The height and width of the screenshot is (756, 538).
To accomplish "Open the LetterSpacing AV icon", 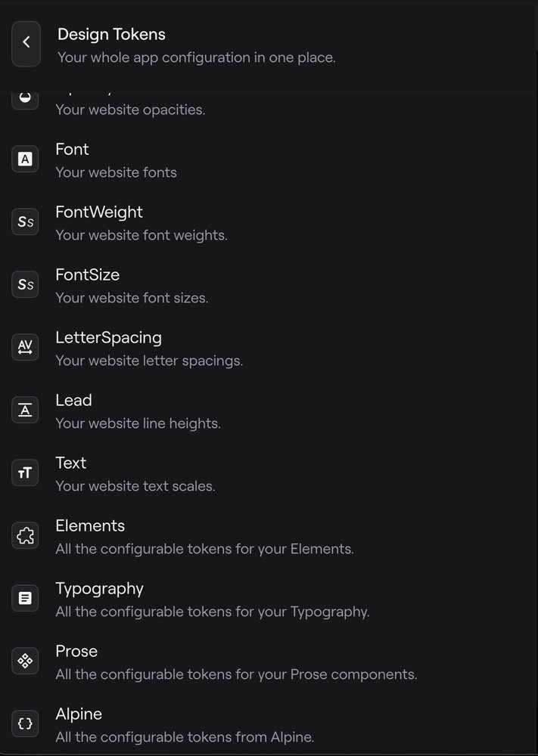I will click(26, 348).
